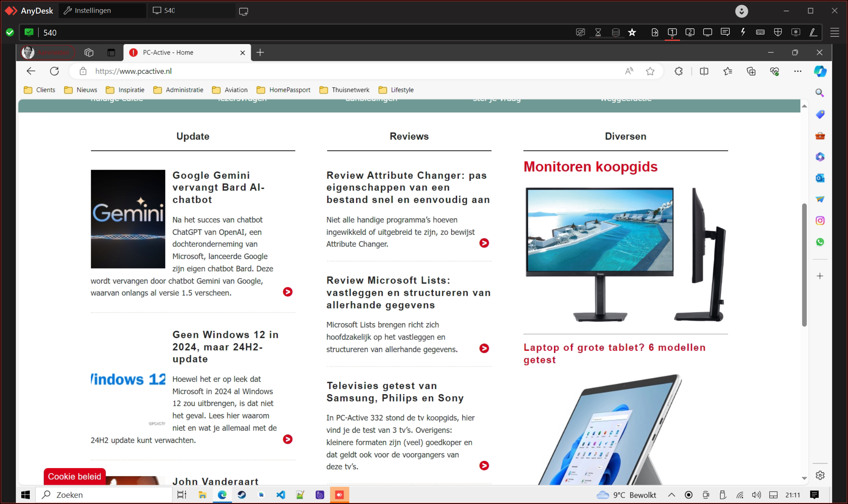The width and height of the screenshot is (848, 504).
Task: Select the 540 session tab in AnyDesk
Action: 191,11
